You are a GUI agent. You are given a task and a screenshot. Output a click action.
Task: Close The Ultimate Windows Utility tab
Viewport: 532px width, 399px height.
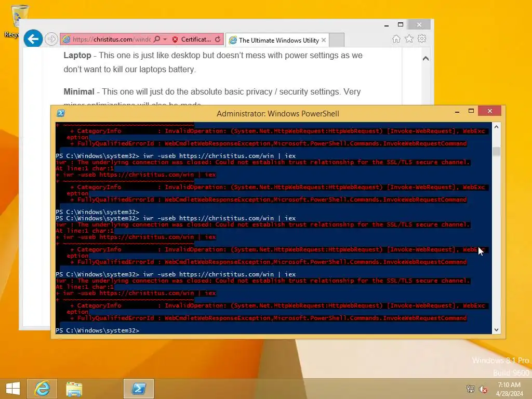(x=323, y=40)
